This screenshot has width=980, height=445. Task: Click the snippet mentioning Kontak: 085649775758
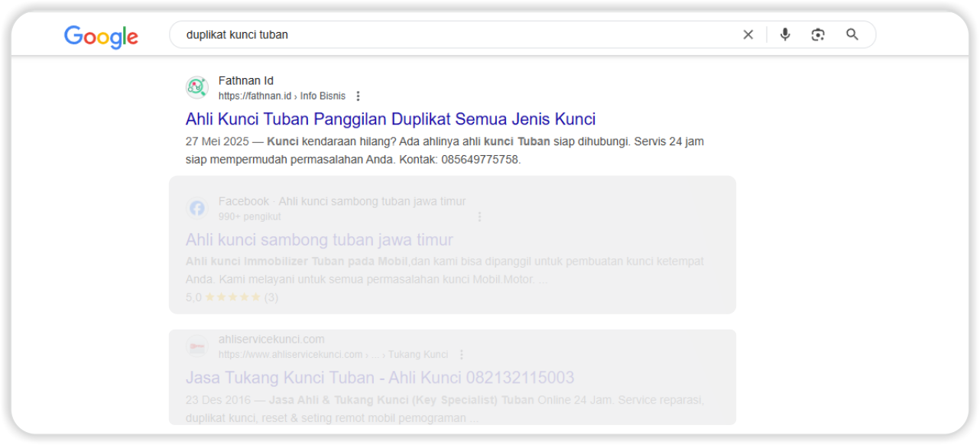pyautogui.click(x=445, y=151)
